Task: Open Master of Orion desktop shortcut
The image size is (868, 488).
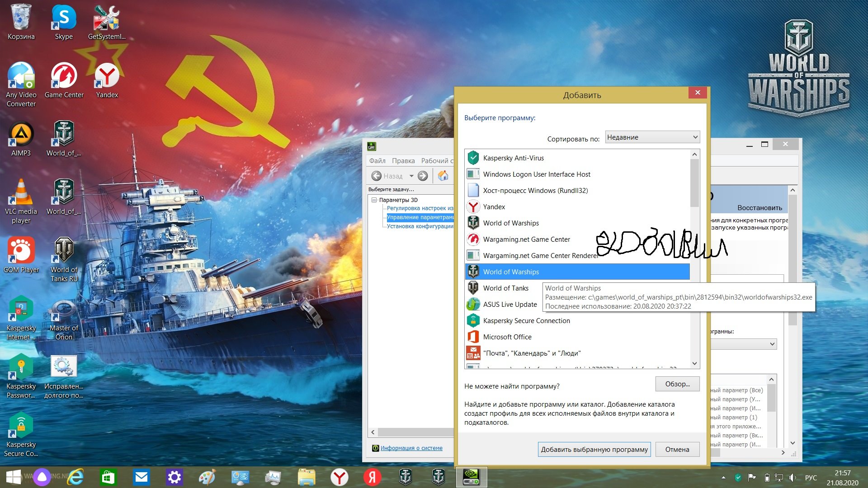Action: [64, 318]
